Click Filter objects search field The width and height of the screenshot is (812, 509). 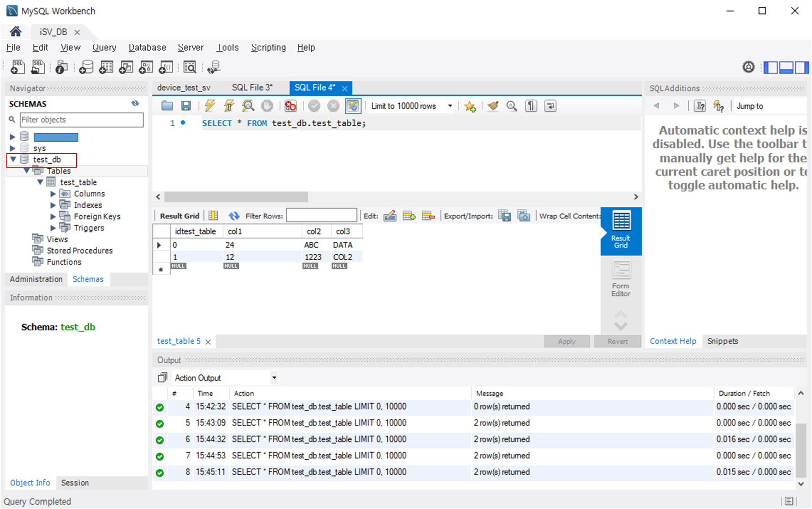[x=82, y=120]
